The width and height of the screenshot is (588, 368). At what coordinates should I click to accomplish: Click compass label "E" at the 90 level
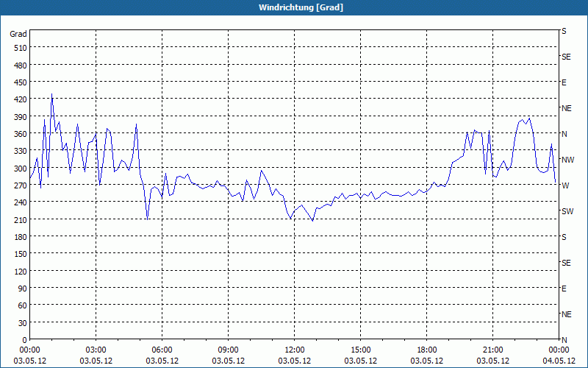pyautogui.click(x=564, y=289)
